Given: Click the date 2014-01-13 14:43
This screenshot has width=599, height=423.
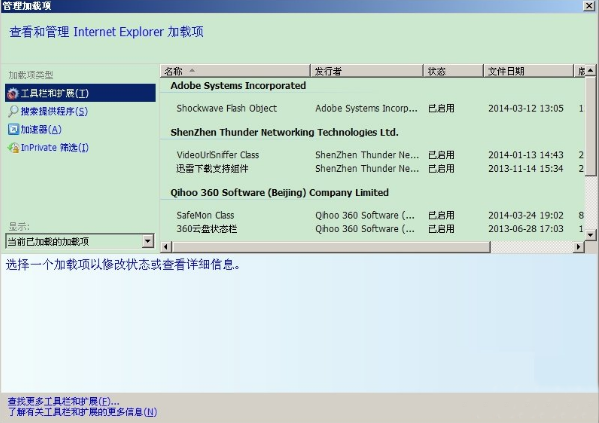Looking at the screenshot, I should [526, 155].
